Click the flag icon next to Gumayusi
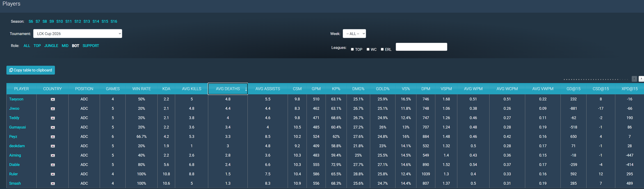This screenshot has width=644, height=189. point(52,127)
